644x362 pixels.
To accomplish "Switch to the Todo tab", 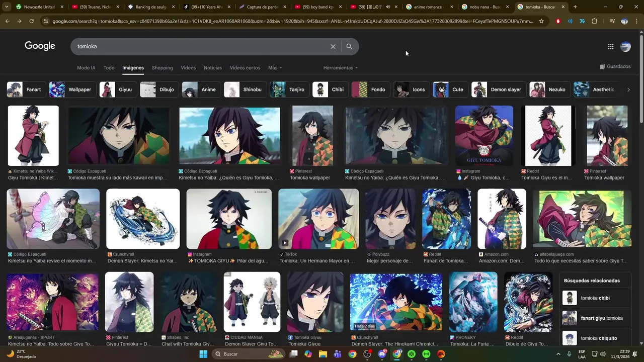I will 109,68.
